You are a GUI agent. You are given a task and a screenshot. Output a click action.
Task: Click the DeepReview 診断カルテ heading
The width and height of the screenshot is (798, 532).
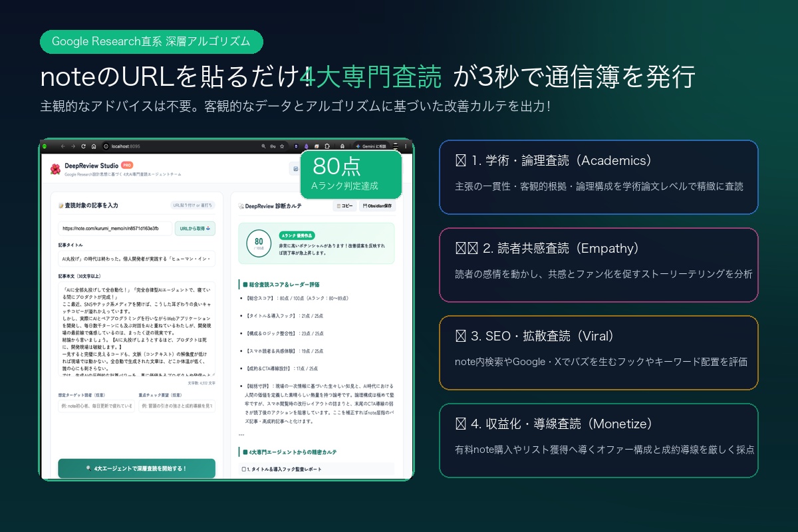[x=269, y=206]
